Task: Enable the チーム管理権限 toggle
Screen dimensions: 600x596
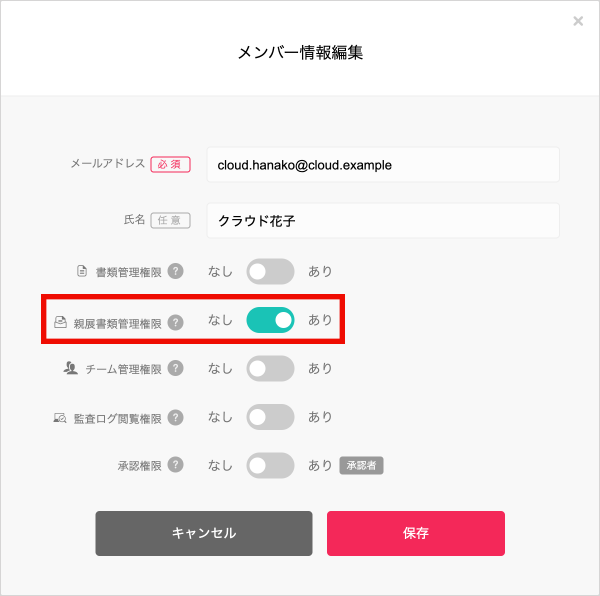Action: (270, 368)
